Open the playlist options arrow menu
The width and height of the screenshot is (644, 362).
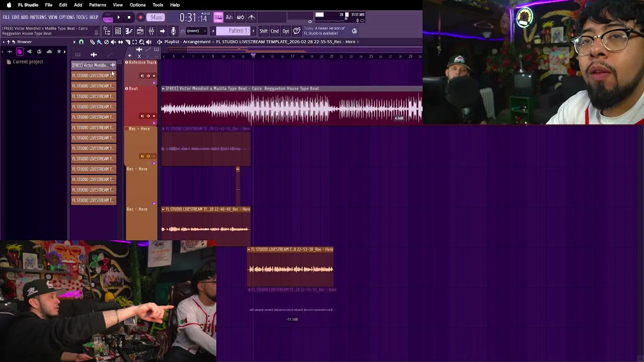74,42
